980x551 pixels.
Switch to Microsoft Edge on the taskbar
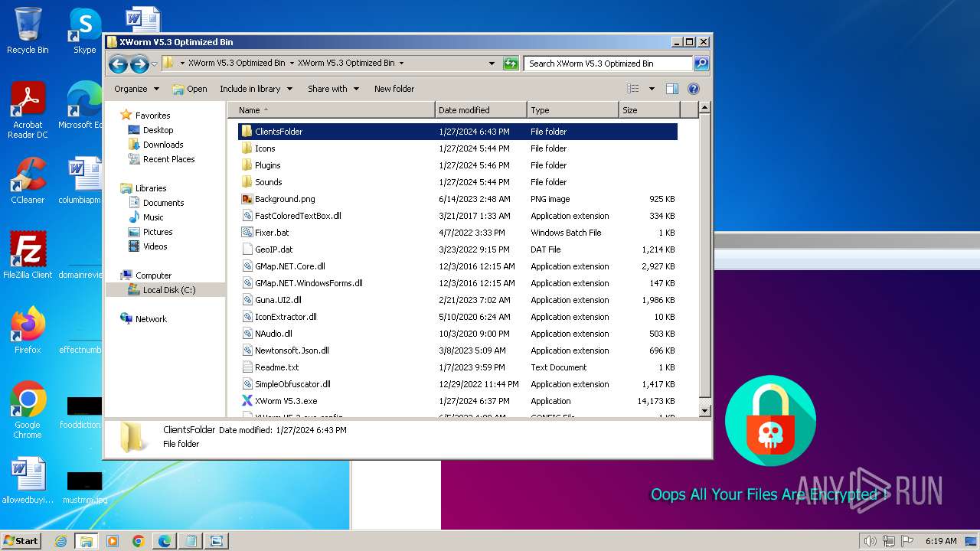click(165, 541)
